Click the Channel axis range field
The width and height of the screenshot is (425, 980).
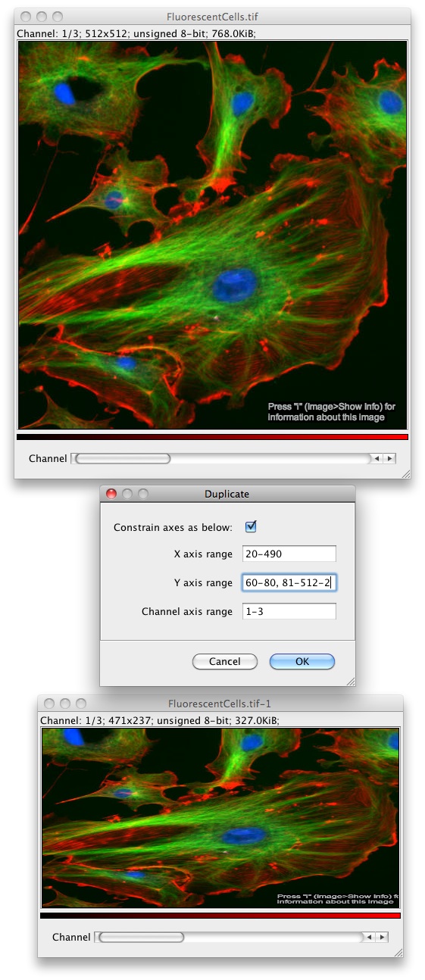pyautogui.click(x=289, y=611)
